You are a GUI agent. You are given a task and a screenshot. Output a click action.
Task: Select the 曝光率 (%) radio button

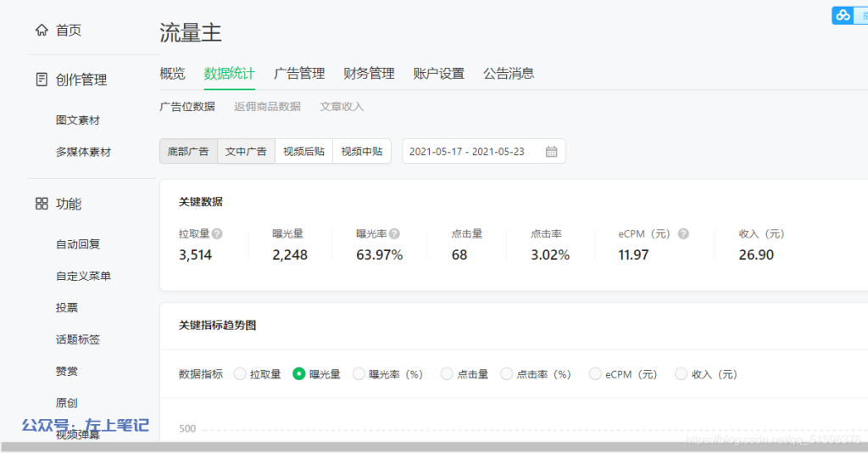pos(359,374)
